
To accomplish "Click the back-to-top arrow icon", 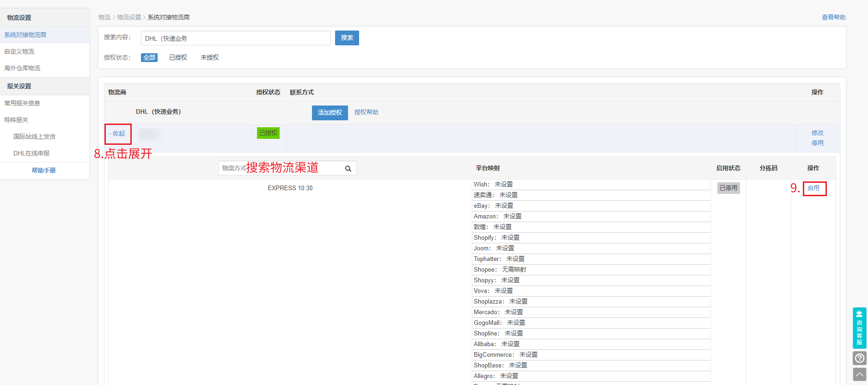I will click(859, 374).
